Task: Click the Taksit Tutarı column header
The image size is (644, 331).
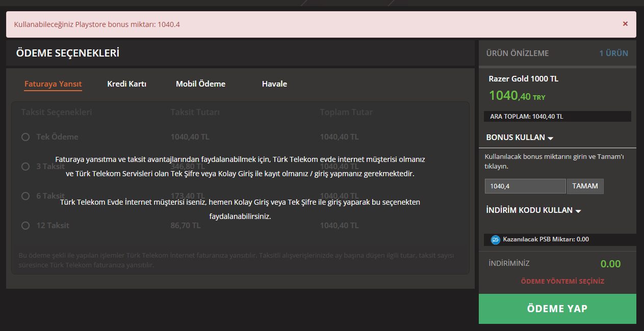Action: tap(195, 112)
